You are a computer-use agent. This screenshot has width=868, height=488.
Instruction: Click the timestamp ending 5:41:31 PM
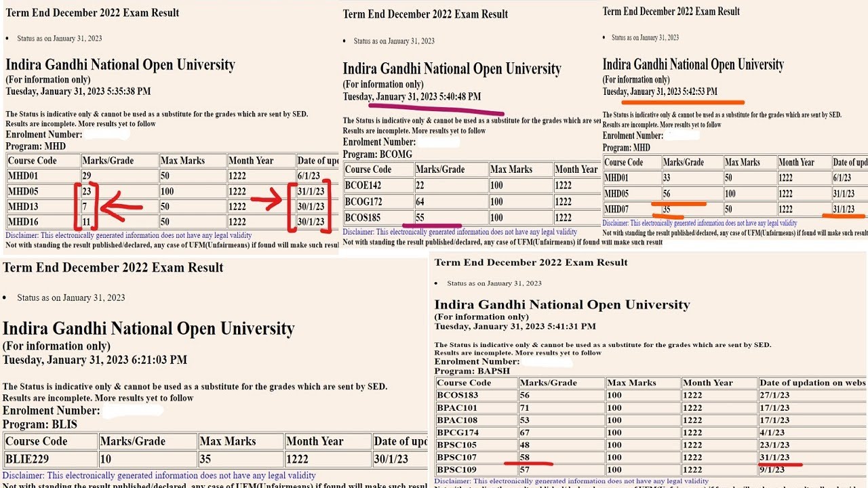pos(515,326)
